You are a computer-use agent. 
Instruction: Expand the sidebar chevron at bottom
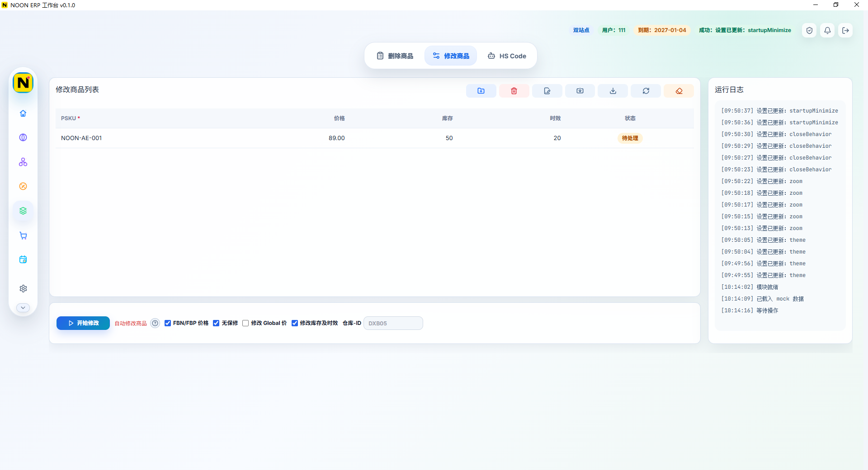click(23, 307)
